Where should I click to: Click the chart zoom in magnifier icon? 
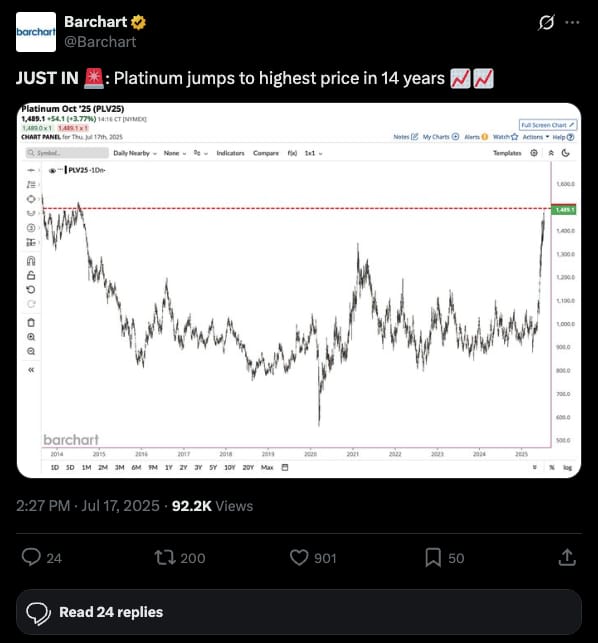click(31, 337)
